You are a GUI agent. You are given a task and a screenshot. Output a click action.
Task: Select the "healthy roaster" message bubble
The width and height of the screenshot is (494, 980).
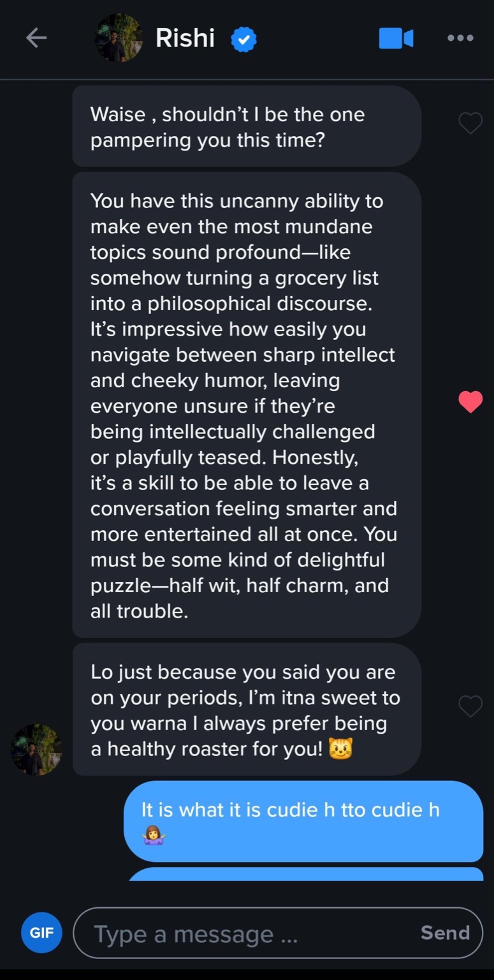click(246, 709)
